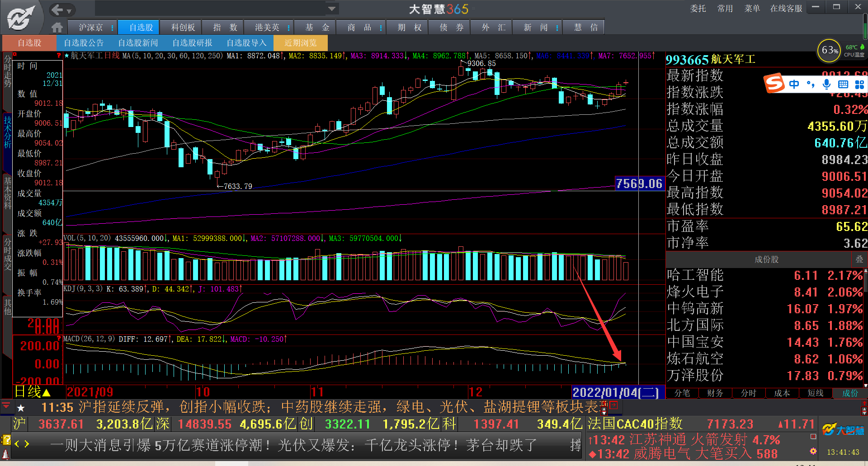Open the 委托 menu
The height and width of the screenshot is (466, 868).
pos(698,9)
